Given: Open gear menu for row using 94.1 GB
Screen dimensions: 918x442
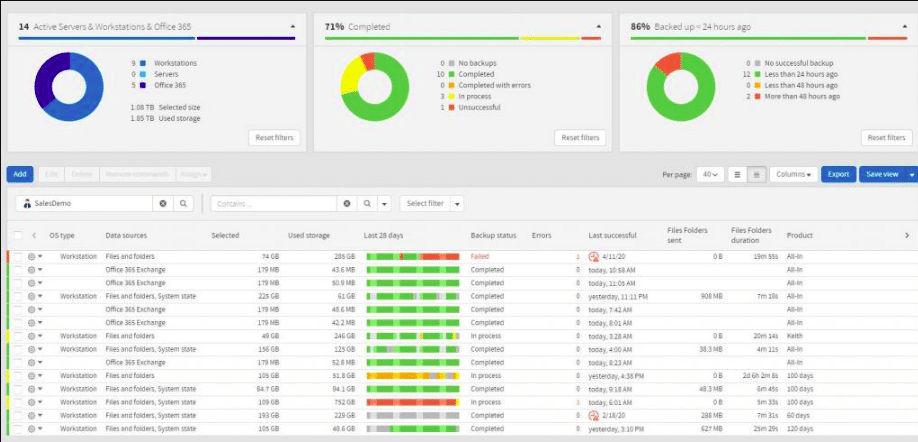Looking at the screenshot, I should (x=35, y=389).
